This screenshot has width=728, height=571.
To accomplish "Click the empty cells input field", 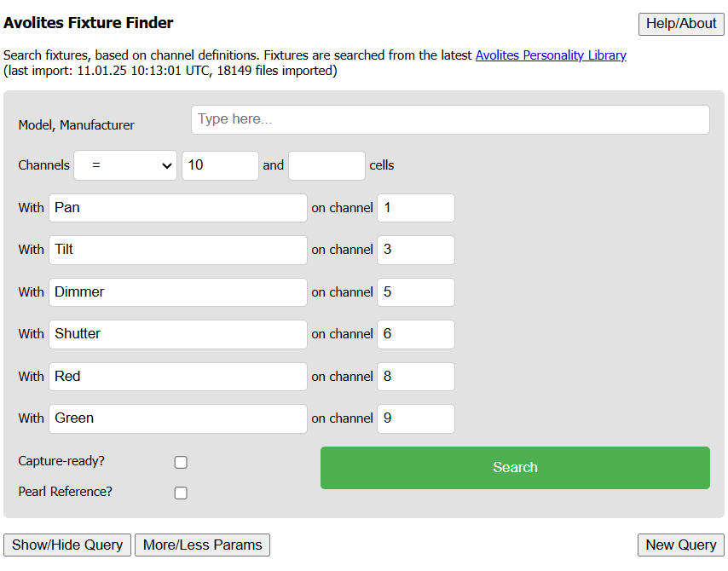I will (326, 165).
